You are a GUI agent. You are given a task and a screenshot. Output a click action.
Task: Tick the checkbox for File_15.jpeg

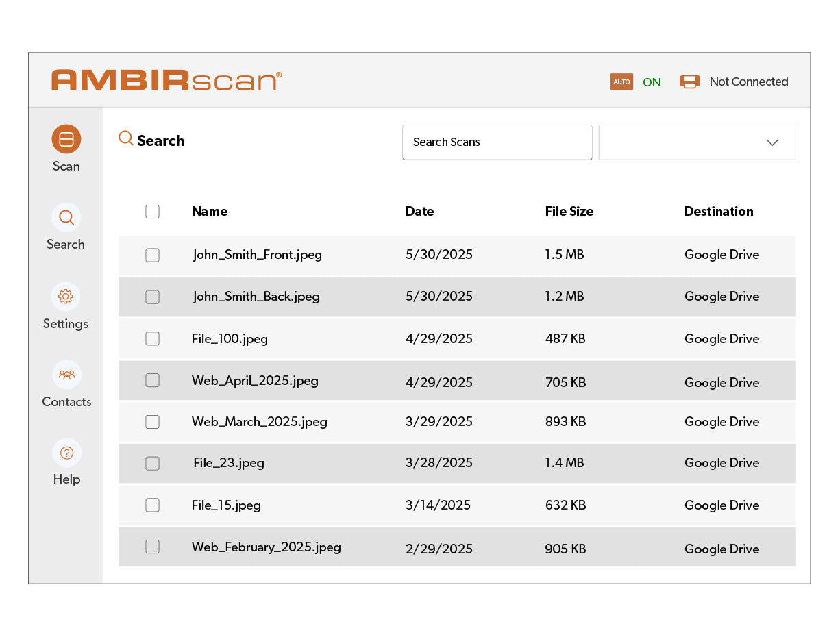tap(152, 505)
